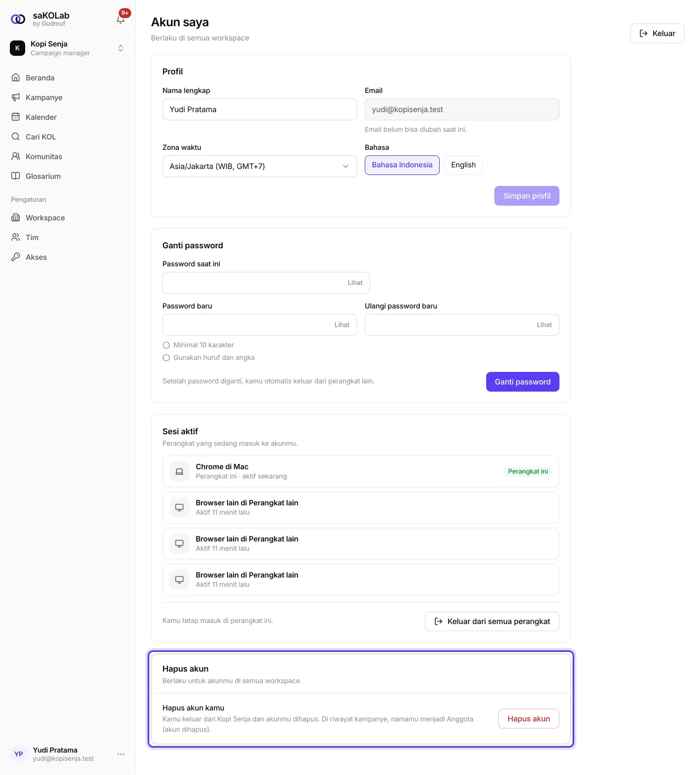This screenshot has width=700, height=775.
Task: Show the current password with Lihat
Action: (355, 283)
